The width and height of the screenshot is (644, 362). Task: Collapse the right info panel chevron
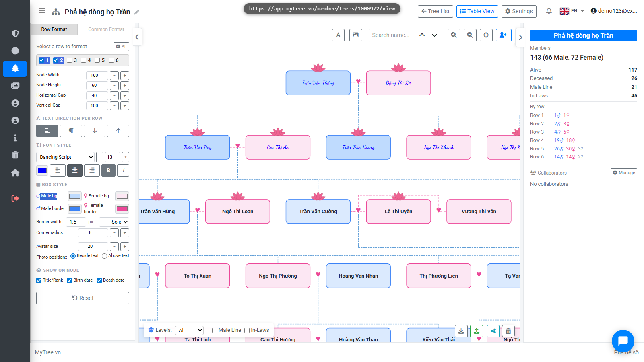point(520,37)
